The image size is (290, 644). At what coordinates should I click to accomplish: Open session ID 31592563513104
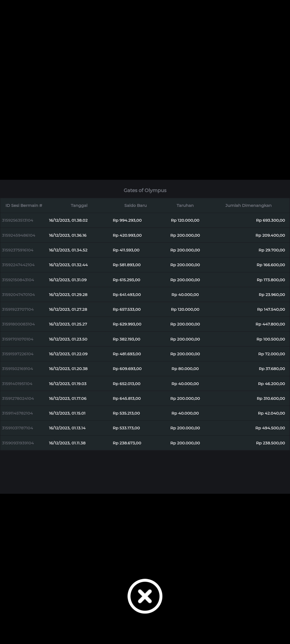click(18, 220)
